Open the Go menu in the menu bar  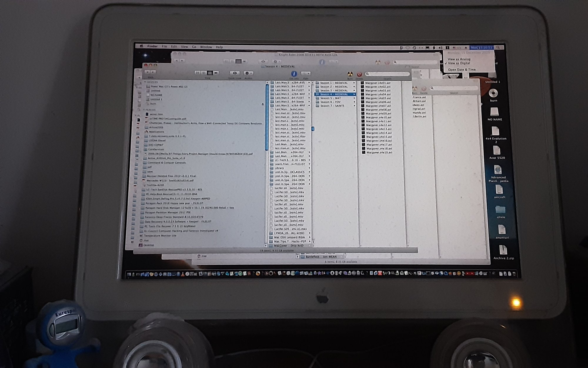[194, 47]
